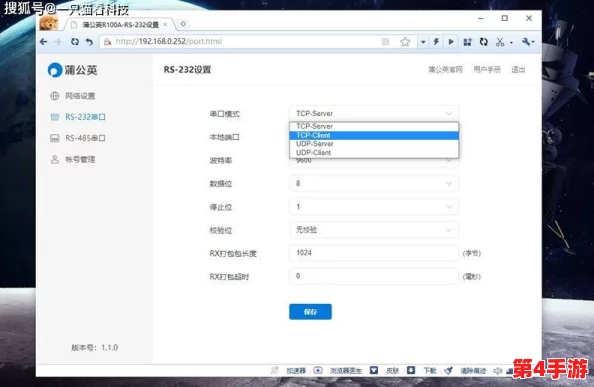Viewport: 594px width, 387px height.
Task: Choose TCP-Client from the open list
Action: pos(374,136)
